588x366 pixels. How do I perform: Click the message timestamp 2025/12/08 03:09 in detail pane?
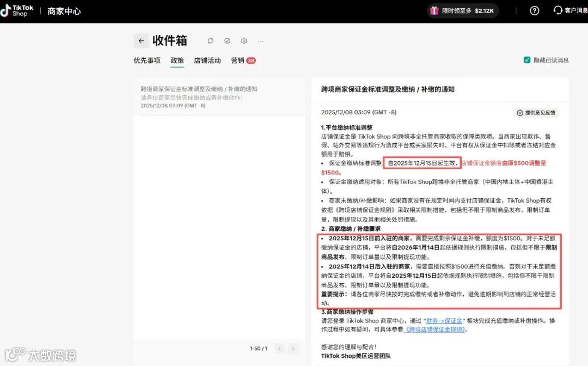point(358,112)
